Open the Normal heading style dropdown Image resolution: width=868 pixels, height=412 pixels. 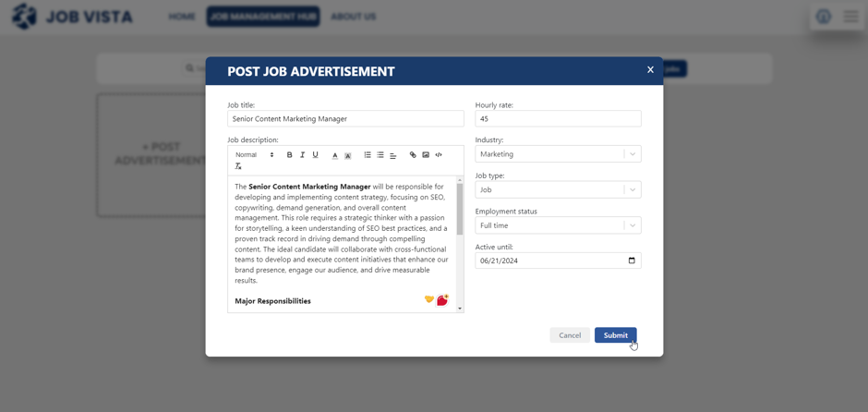[254, 155]
